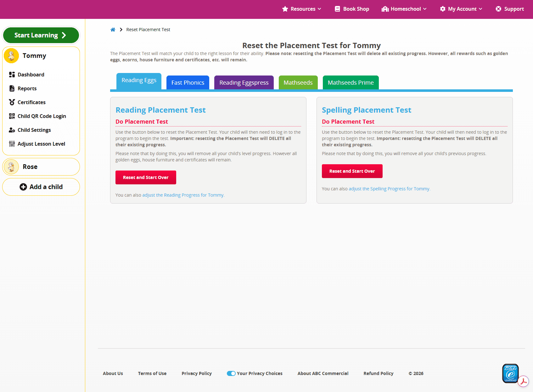
Task: Open the About ABC Commercial link
Action: click(323, 373)
